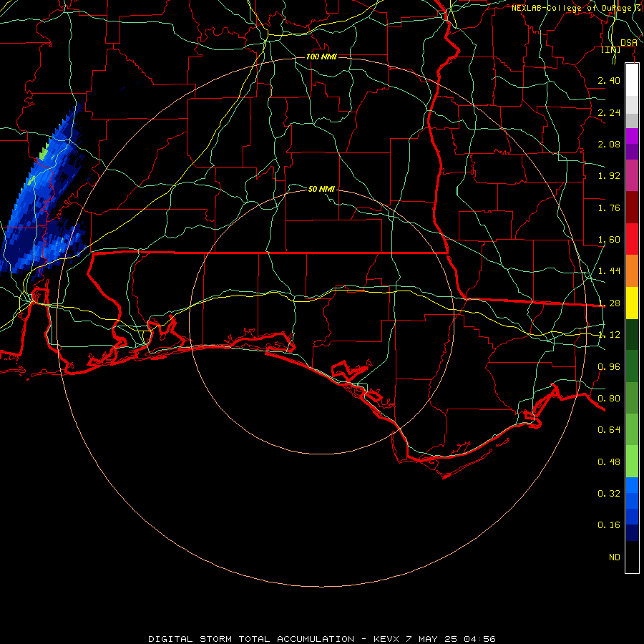Click the 0.48 legend value
Image resolution: width=644 pixels, height=644 pixels.
tap(609, 462)
